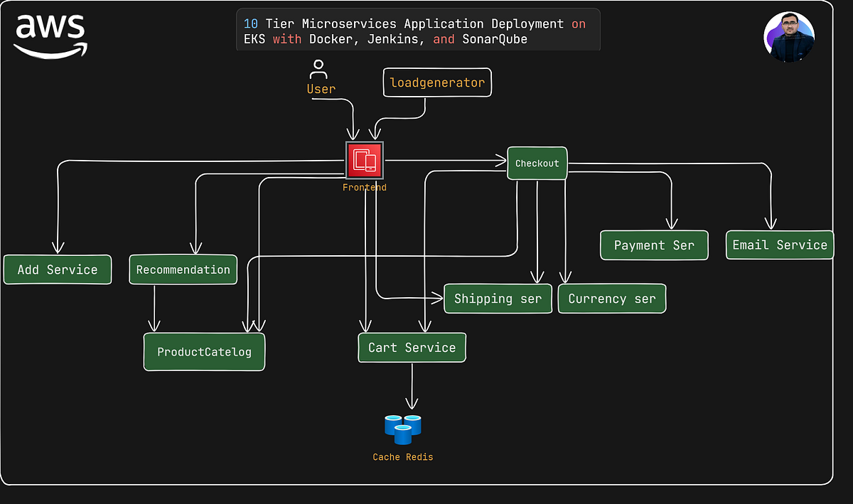Select the Cache Redis database icon
Viewport: 853px width, 504px height.
[402, 428]
